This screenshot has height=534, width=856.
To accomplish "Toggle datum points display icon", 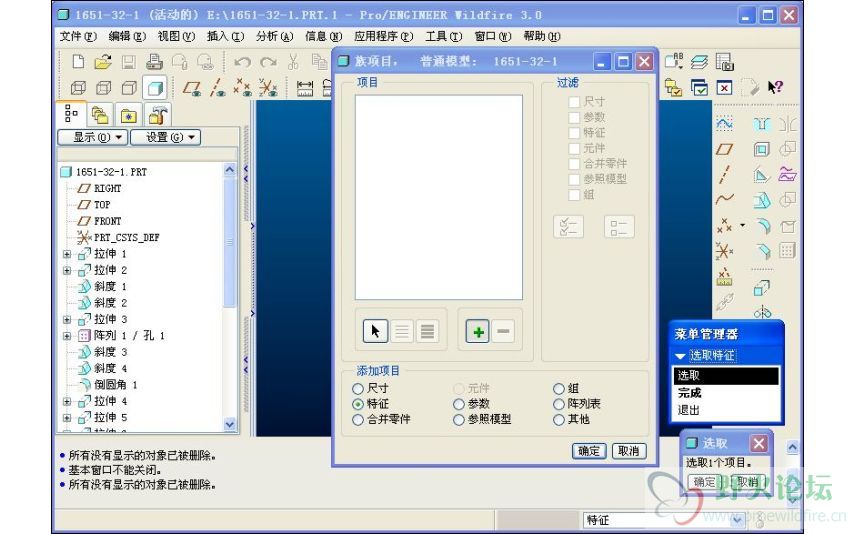I will point(242,88).
